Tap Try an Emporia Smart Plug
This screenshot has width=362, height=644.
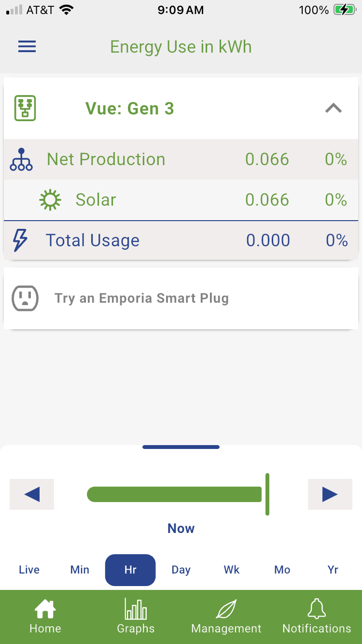pyautogui.click(x=141, y=298)
